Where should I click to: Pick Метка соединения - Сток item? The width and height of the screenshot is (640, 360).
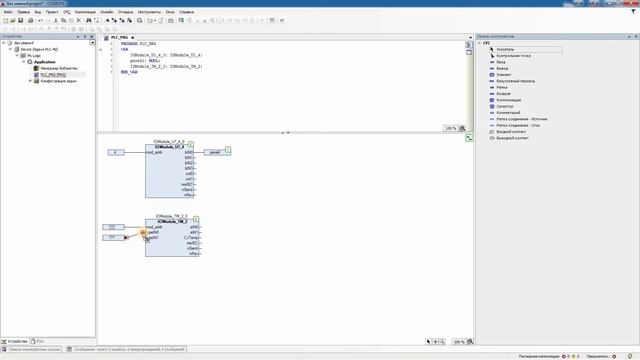click(518, 125)
